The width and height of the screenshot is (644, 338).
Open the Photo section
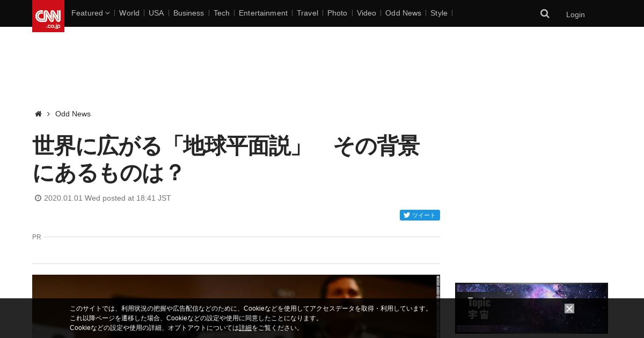pos(337,13)
